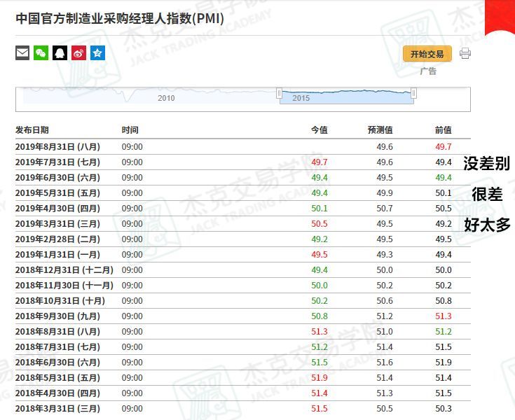This screenshot has width=515, height=420.
Task: Click the 49.9 forecast for May 2019
Action: 385,193
